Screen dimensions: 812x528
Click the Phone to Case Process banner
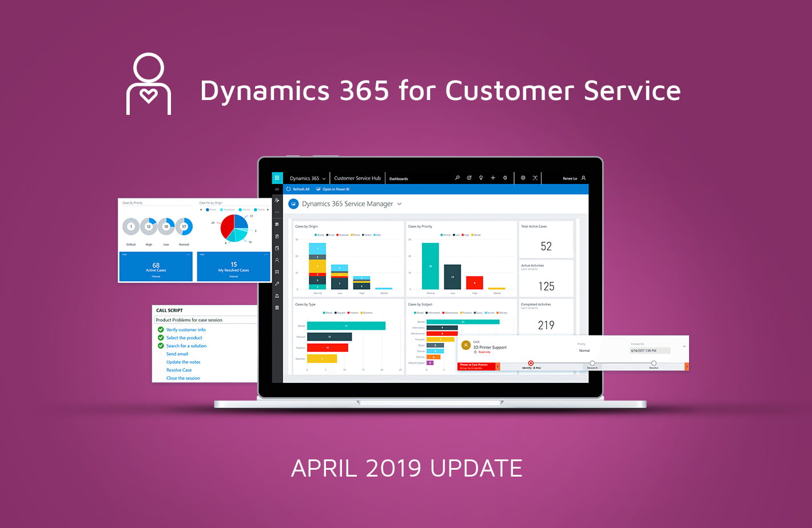click(x=476, y=366)
